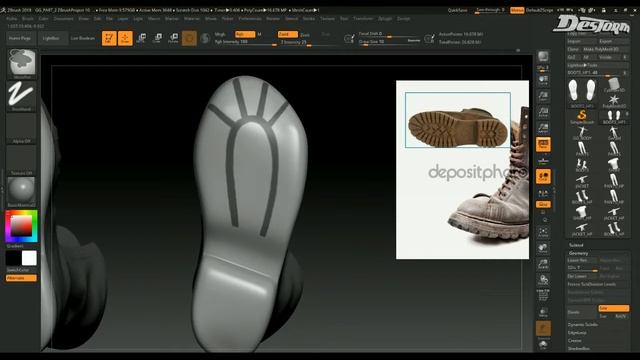Open the Transform menu
Screen dimensions: 640x360
(x=363, y=18)
